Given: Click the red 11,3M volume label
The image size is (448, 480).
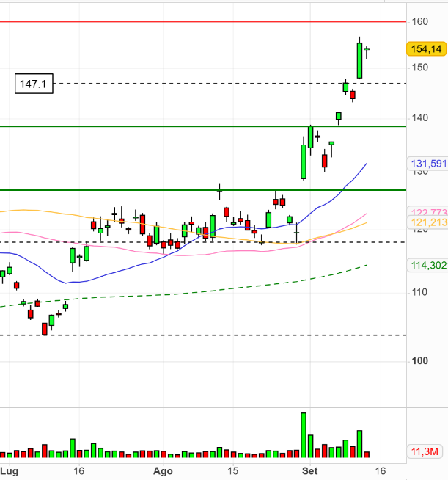Looking at the screenshot, I should click(425, 451).
